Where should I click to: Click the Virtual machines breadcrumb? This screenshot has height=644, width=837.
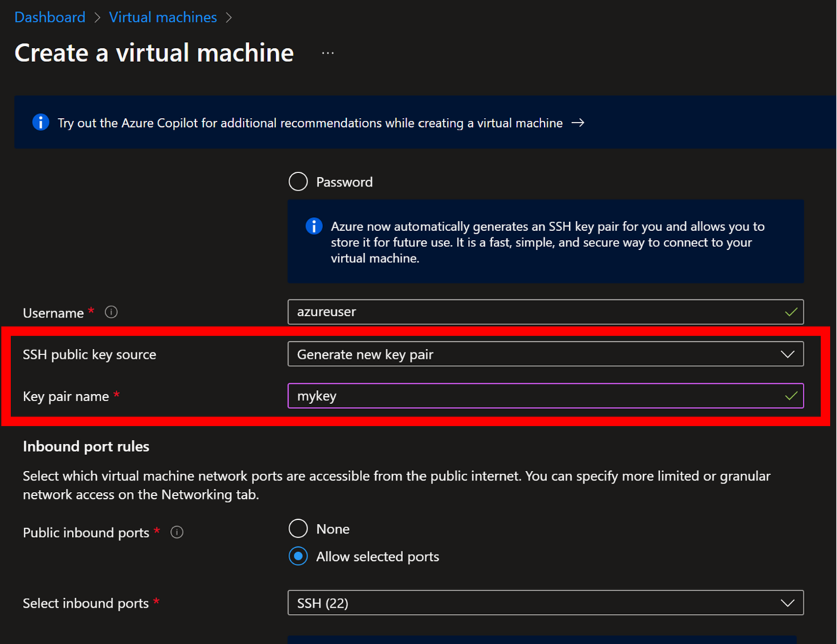pyautogui.click(x=163, y=17)
